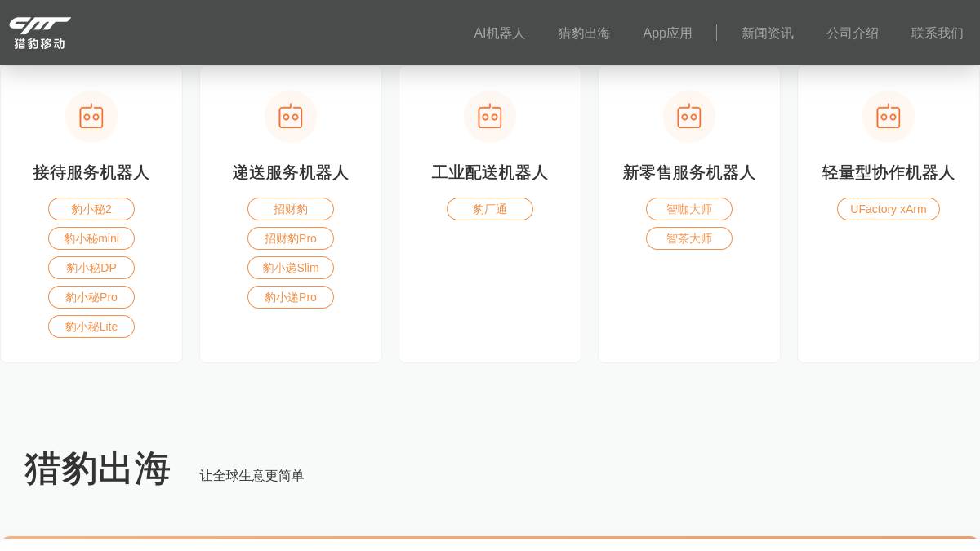Click the 递送服务机器人 heading
Image resolution: width=980 pixels, height=551 pixels.
(291, 172)
